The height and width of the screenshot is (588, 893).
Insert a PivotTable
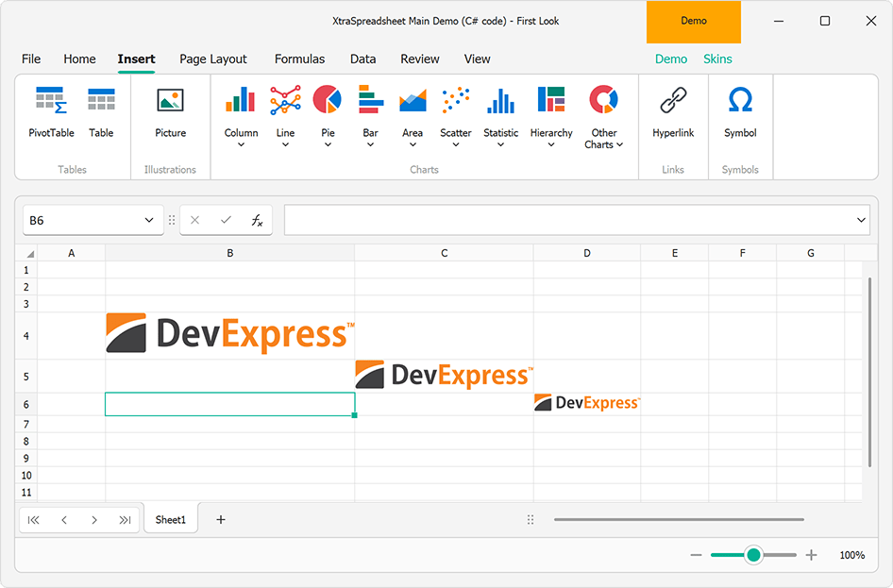pos(50,113)
